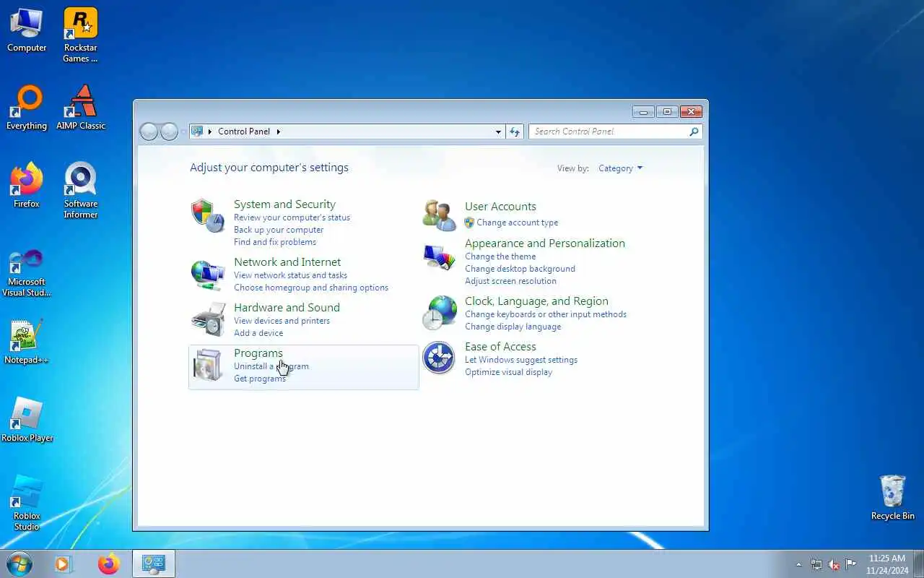Open the Programs category heading

click(x=258, y=353)
